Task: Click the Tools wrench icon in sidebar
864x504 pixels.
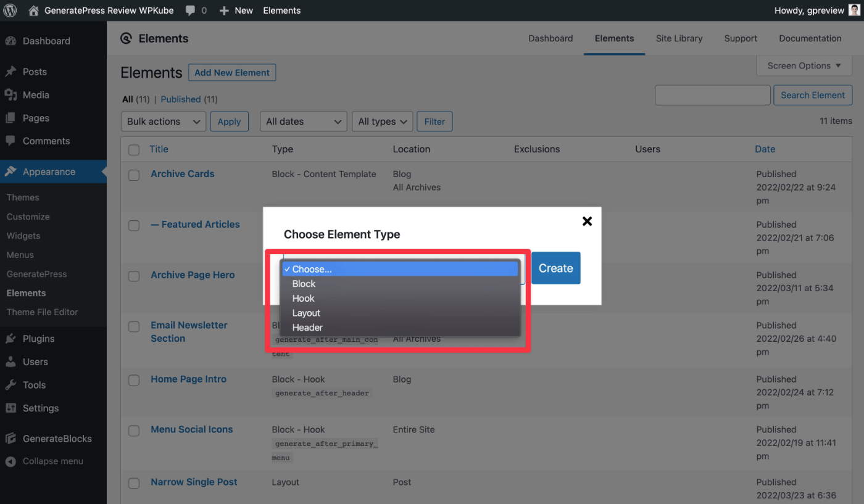Action: pyautogui.click(x=10, y=385)
